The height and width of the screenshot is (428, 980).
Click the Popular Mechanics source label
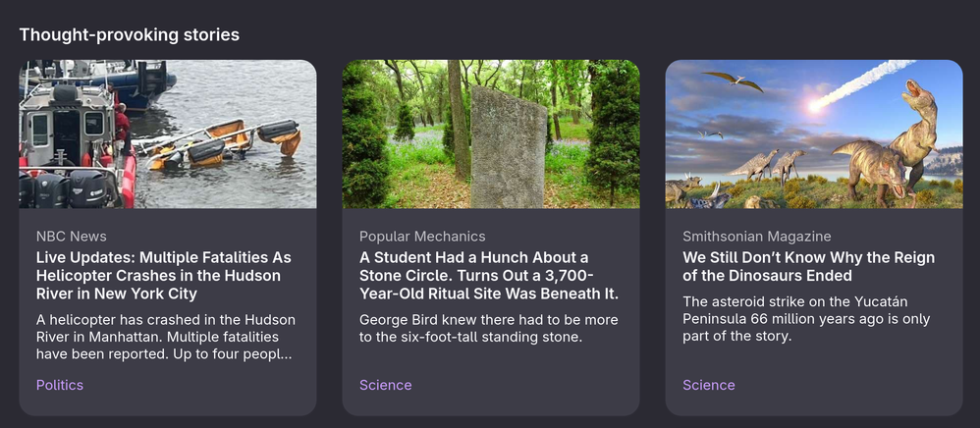(422, 237)
